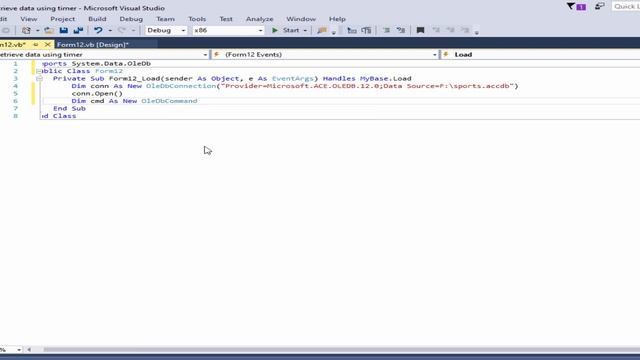Open toolbar overflow options at far right
Screen dimensions: 640x360
click(x=476, y=32)
